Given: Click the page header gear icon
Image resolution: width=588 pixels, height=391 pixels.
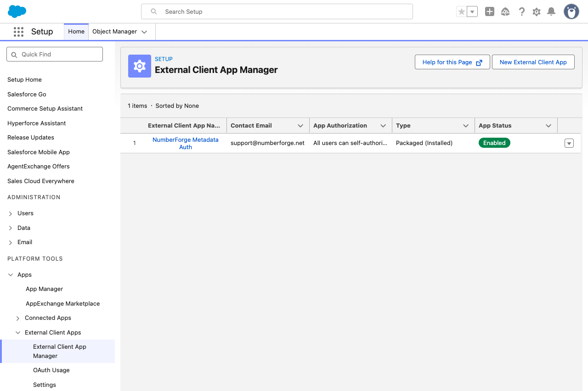Looking at the screenshot, I should click(x=140, y=66).
